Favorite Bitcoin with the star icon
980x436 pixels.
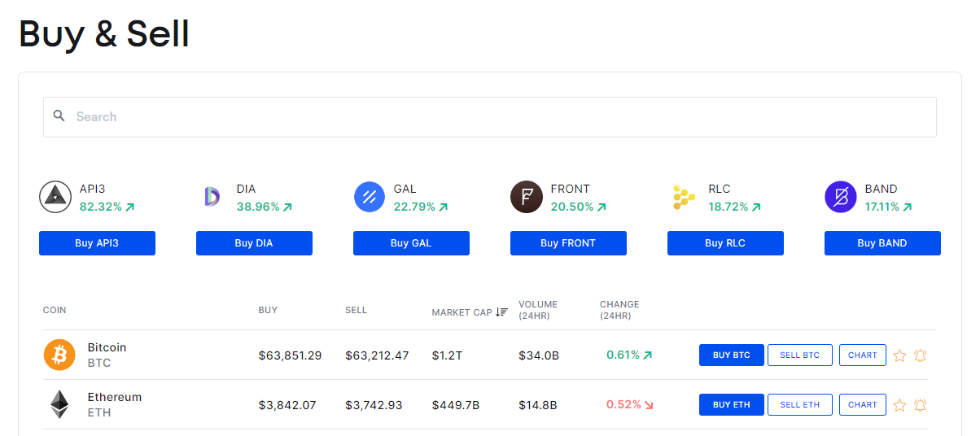899,355
